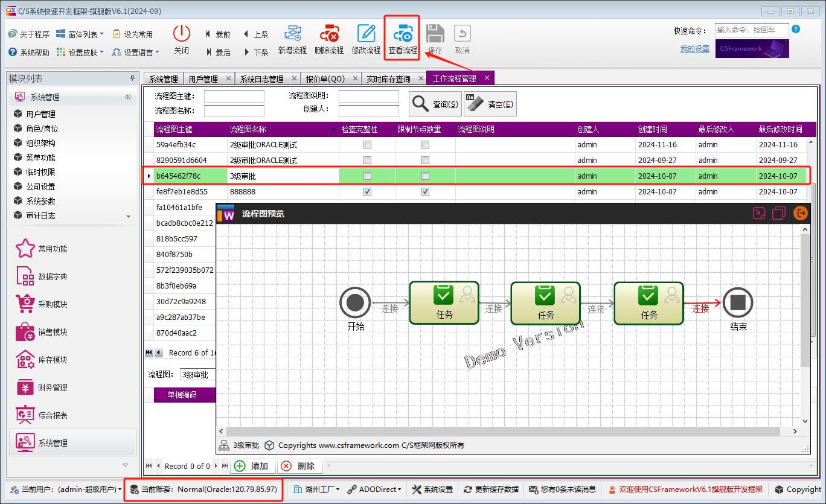Switch to the 用户管理 tab

tap(203, 79)
